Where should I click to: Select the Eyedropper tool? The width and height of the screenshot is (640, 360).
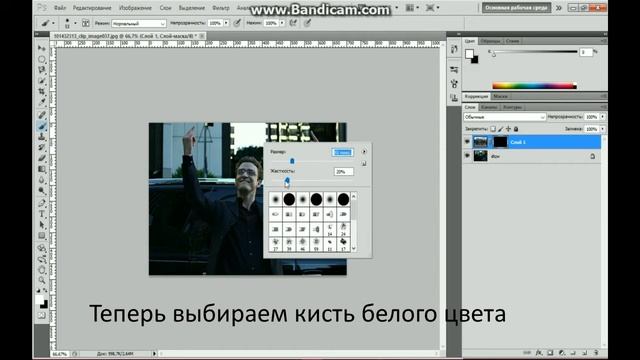point(42,103)
